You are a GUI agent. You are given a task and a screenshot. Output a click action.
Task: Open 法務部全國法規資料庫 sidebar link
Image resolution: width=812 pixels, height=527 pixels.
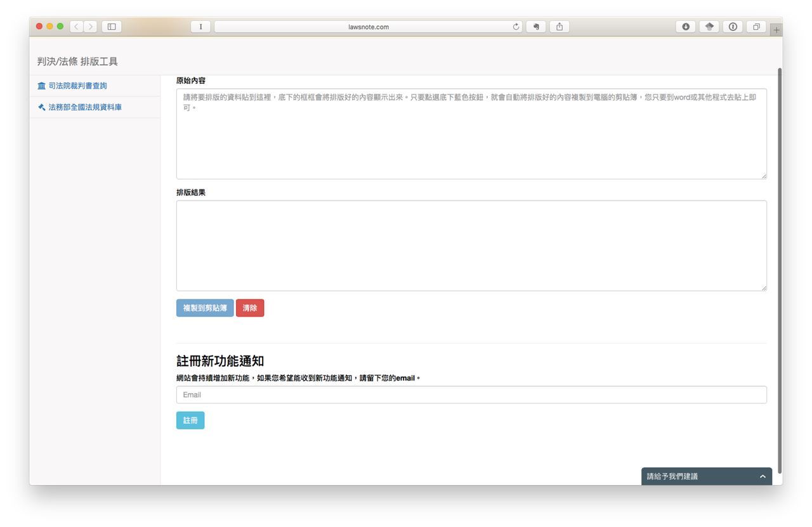(x=85, y=107)
